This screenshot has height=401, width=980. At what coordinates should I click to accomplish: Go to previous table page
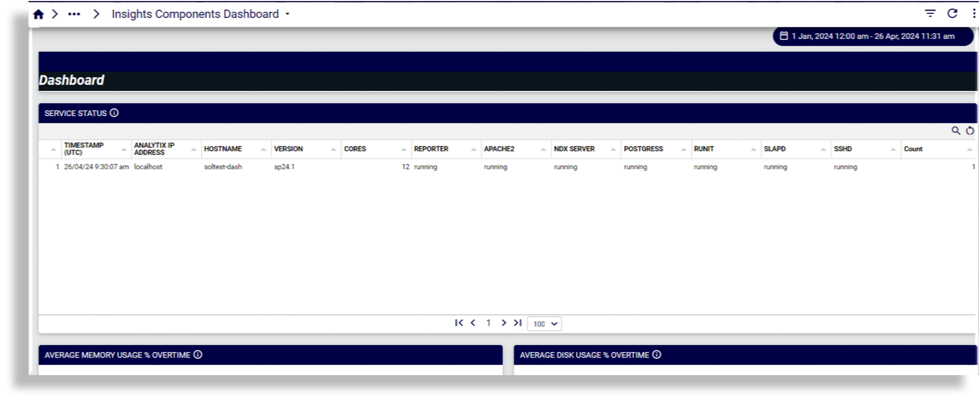473,323
